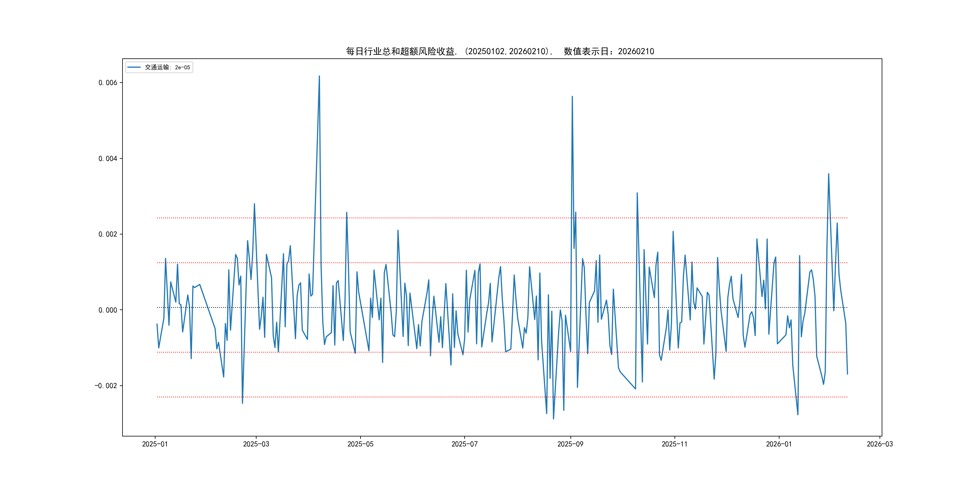This screenshot has height=490, width=980.
Task: Click the 0.006 y-axis tick label
Action: [108, 83]
